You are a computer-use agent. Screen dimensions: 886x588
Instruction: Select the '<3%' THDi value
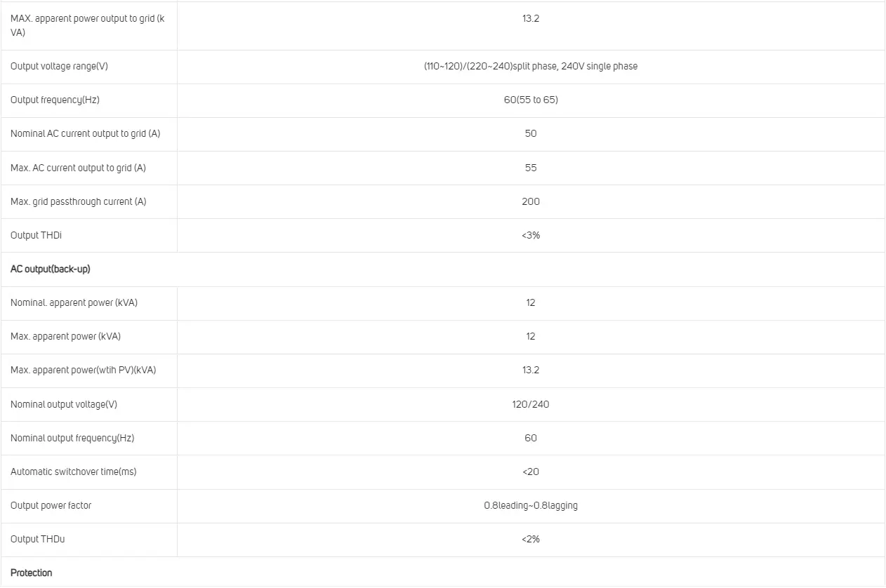point(530,235)
